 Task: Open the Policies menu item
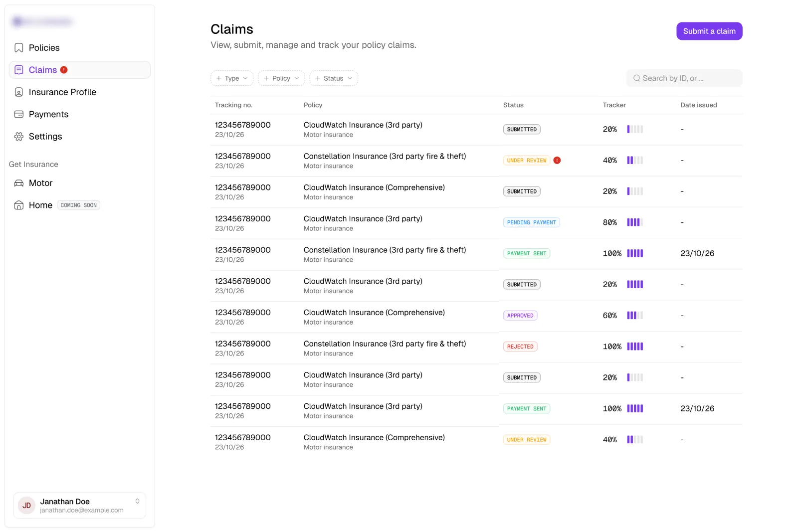point(80,48)
